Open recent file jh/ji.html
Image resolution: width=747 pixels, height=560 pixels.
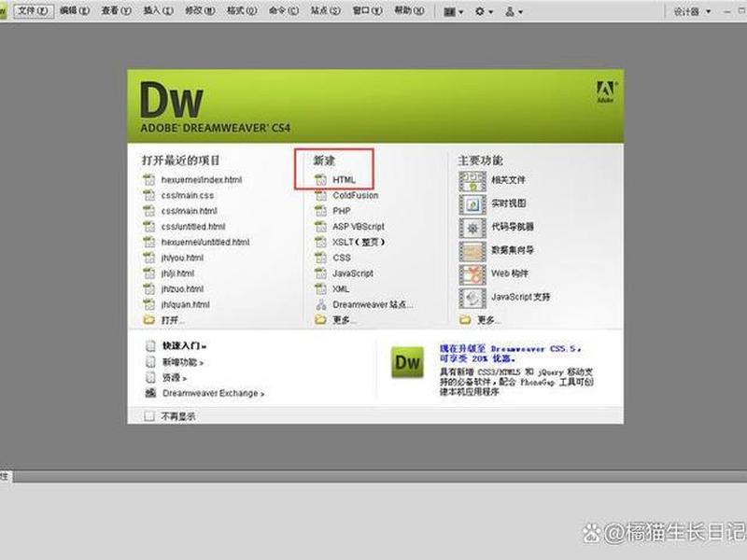pyautogui.click(x=177, y=273)
